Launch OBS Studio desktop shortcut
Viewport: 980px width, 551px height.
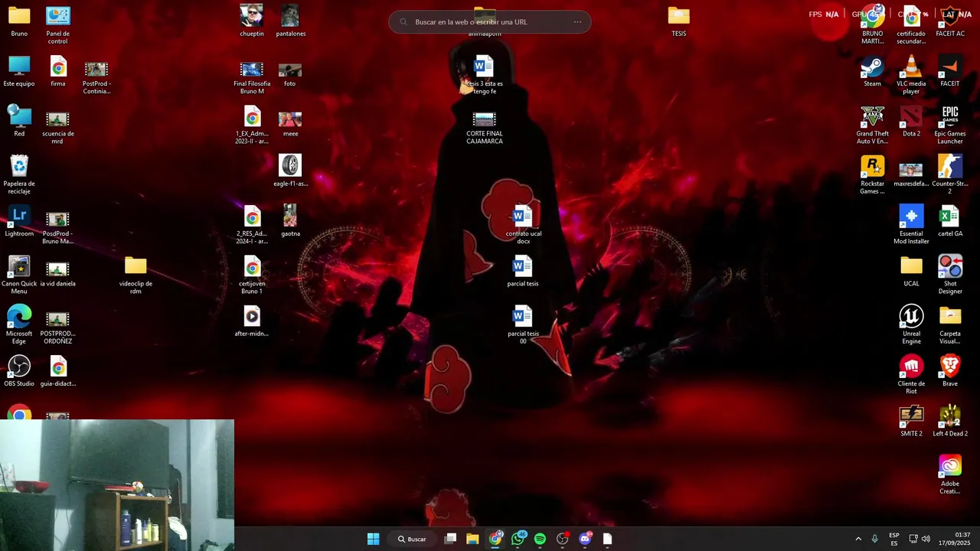point(19,371)
